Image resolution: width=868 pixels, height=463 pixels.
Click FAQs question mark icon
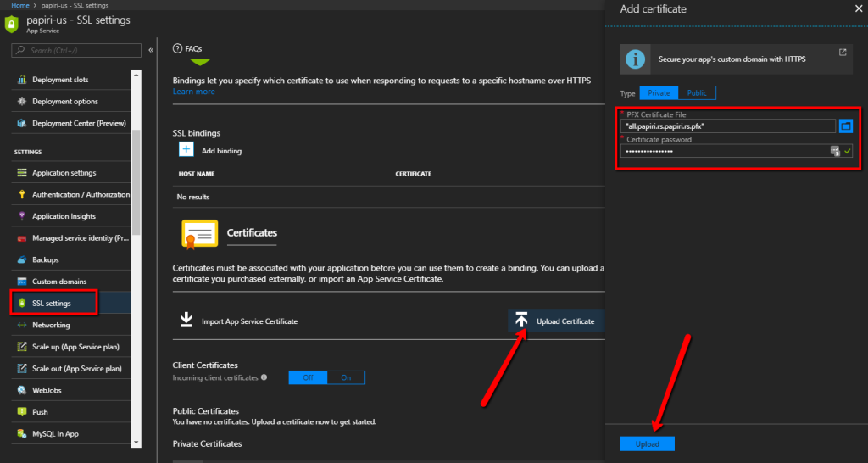coord(177,48)
